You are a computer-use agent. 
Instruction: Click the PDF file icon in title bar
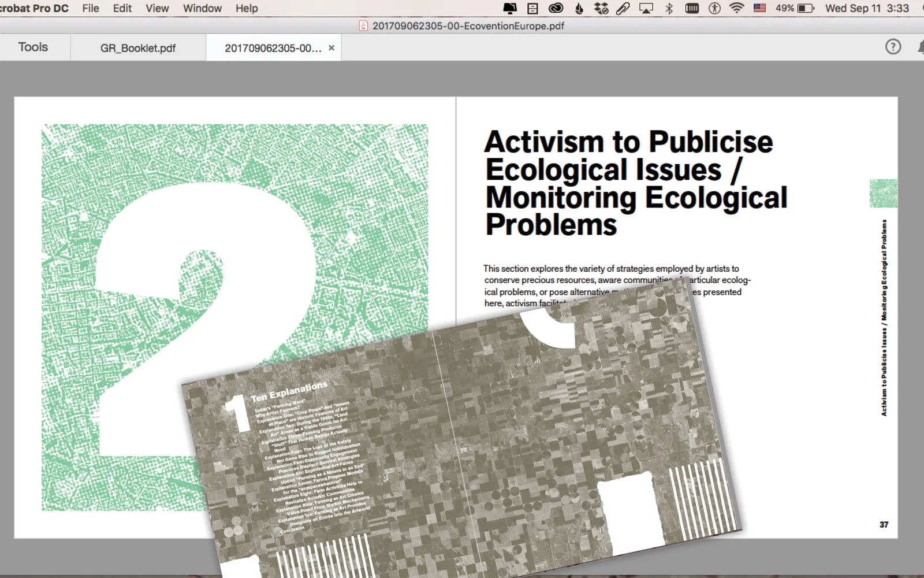point(363,25)
